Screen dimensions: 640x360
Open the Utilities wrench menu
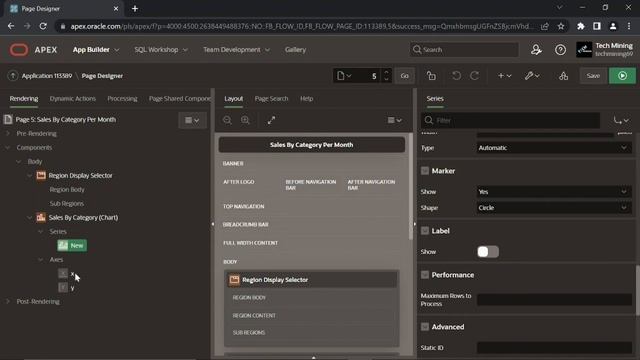pos(532,76)
